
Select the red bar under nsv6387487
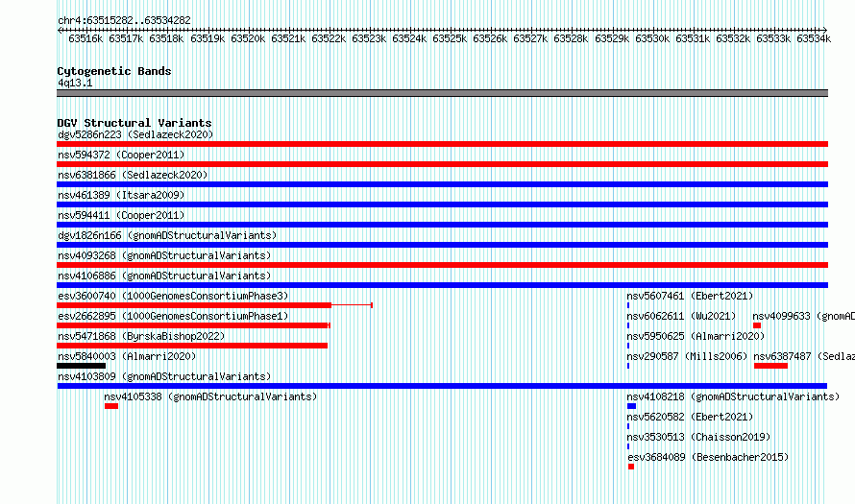(771, 366)
